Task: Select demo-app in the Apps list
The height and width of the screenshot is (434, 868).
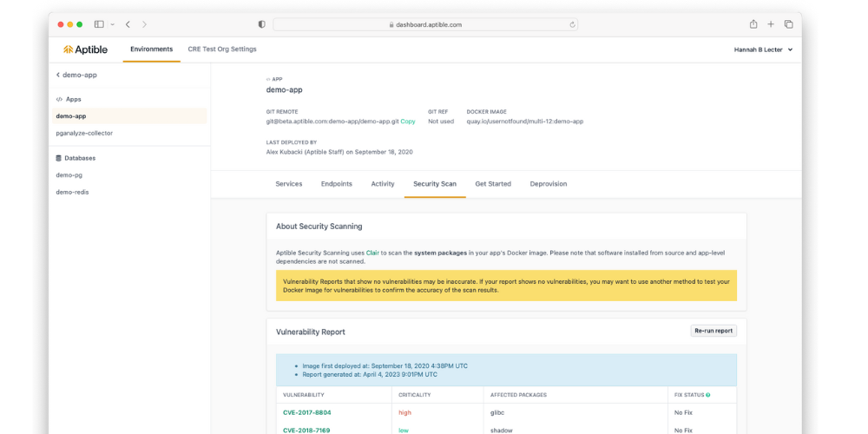Action: pos(129,116)
